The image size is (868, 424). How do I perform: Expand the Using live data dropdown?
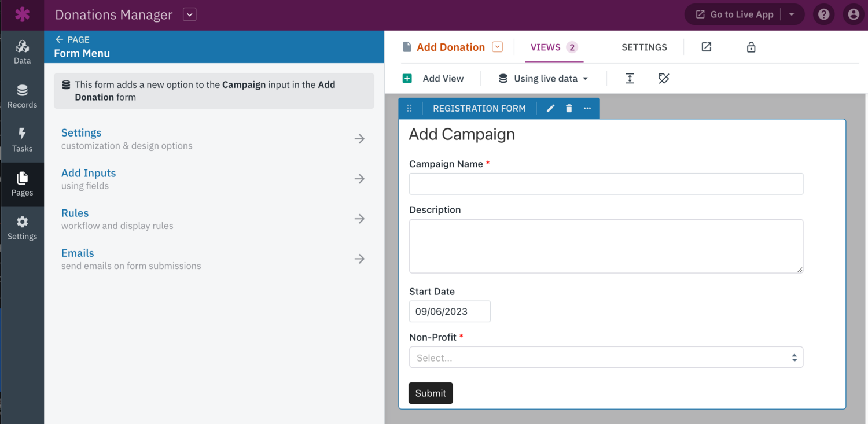543,79
